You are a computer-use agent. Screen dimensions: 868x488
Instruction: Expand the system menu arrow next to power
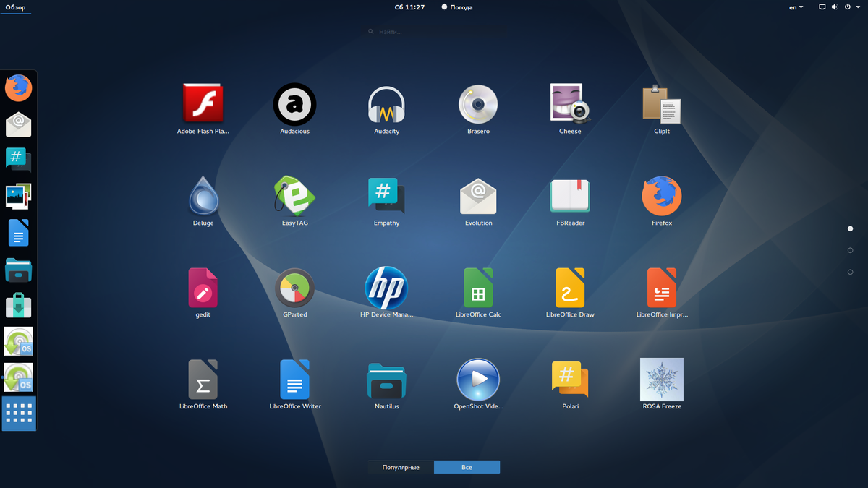click(857, 7)
